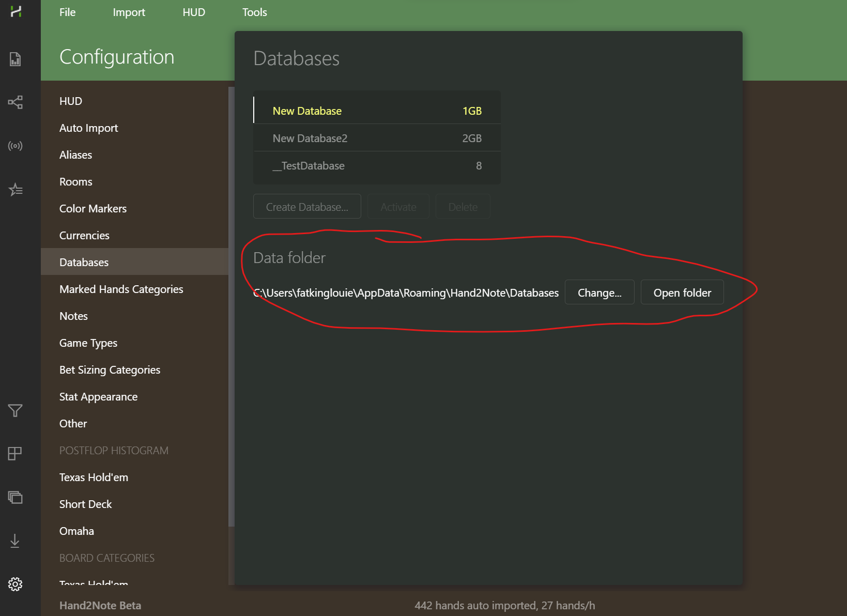Viewport: 847px width, 616px height.
Task: Go to Currencies settings
Action: click(x=134, y=236)
